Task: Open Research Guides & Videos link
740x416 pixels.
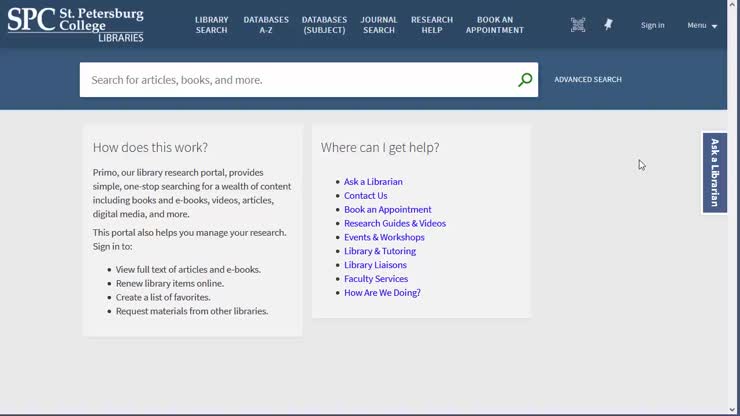Action: point(395,224)
